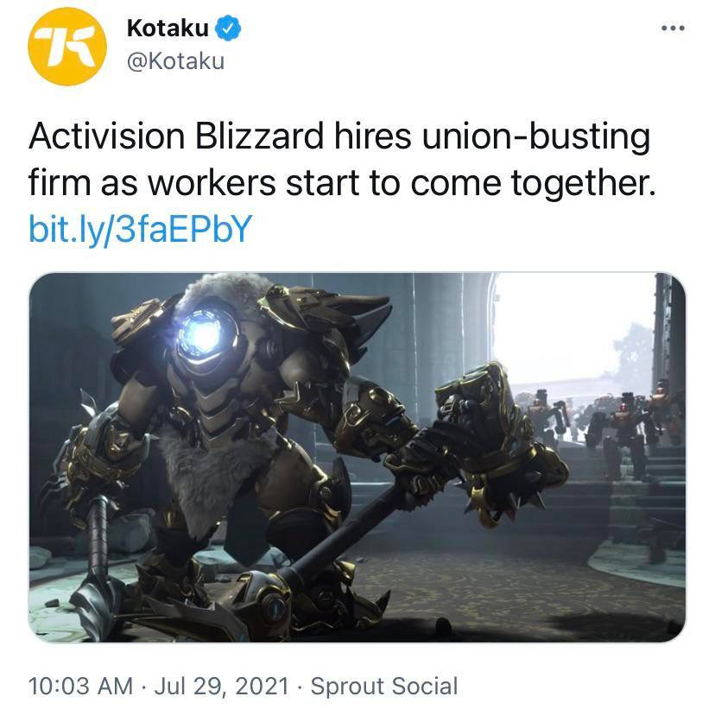Click the glowing blue orb in image
Image resolution: width=715 pixels, height=728 pixels.
tap(202, 333)
